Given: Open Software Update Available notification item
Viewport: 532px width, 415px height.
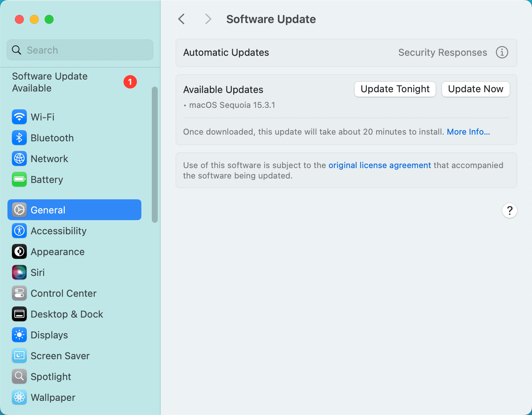Looking at the screenshot, I should (x=49, y=82).
